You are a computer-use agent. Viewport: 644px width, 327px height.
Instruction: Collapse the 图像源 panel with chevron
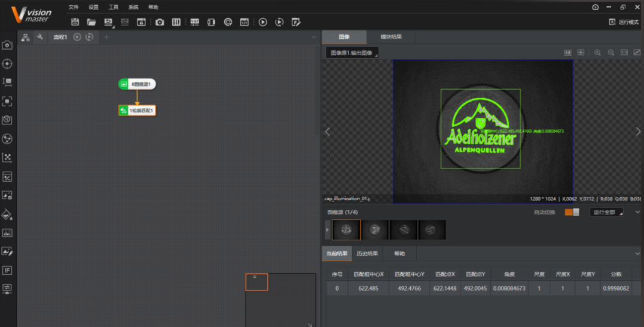[637, 212]
